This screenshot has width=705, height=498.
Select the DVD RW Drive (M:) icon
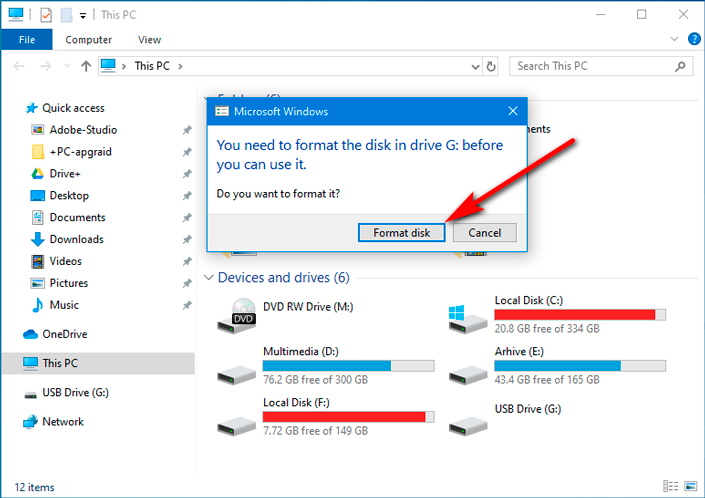237,316
